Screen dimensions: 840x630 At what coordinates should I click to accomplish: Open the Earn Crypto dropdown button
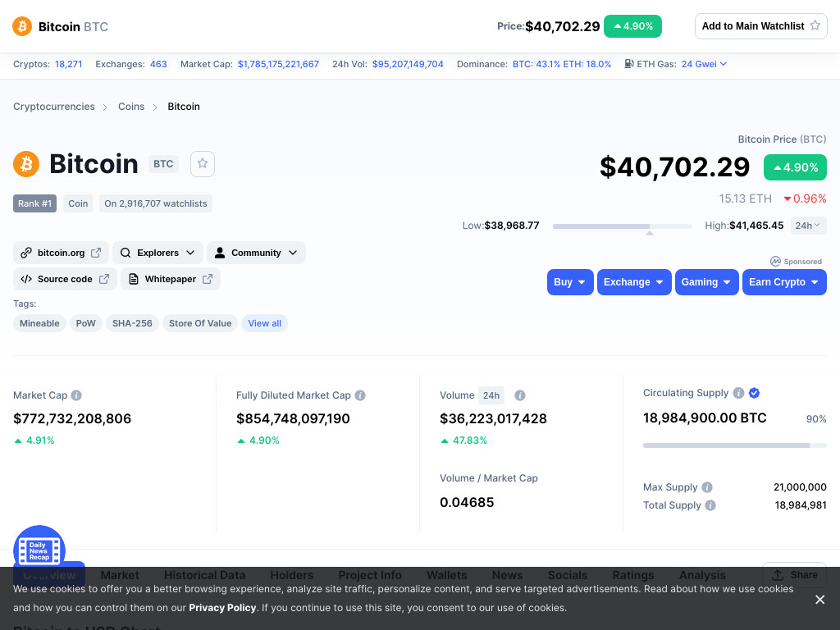[784, 282]
